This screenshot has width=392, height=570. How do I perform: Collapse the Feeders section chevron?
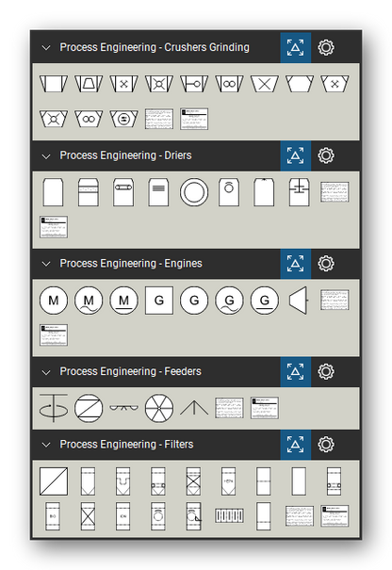[46, 372]
